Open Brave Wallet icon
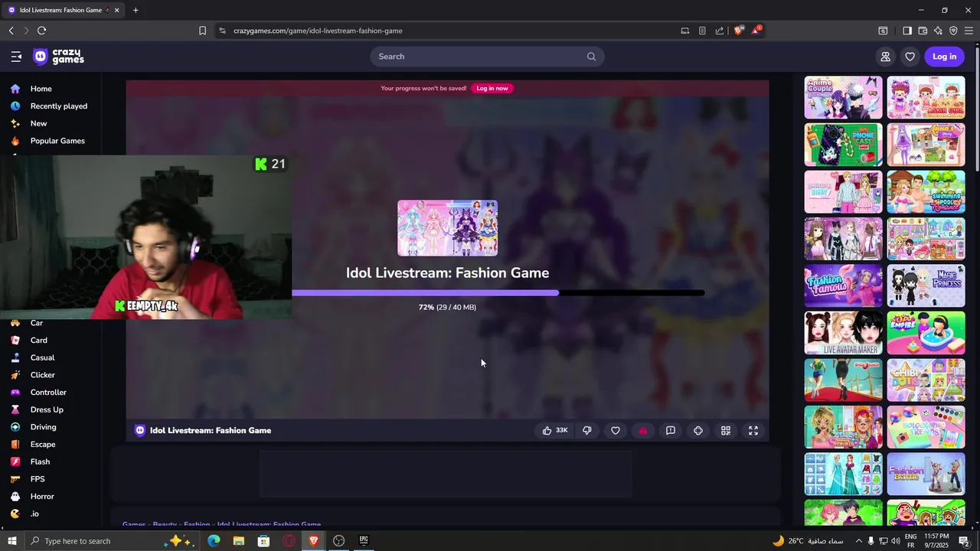Image resolution: width=980 pixels, height=551 pixels. [923, 31]
